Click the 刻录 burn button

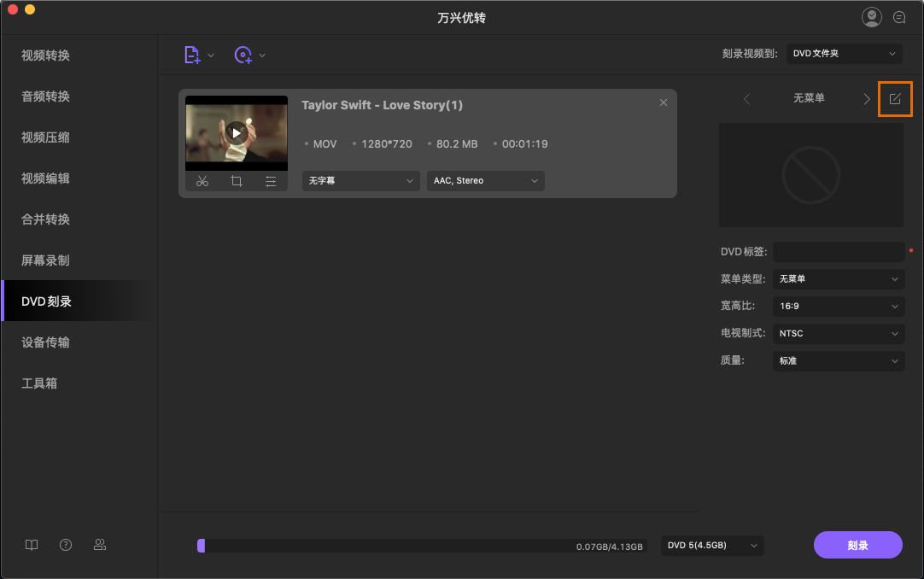857,545
